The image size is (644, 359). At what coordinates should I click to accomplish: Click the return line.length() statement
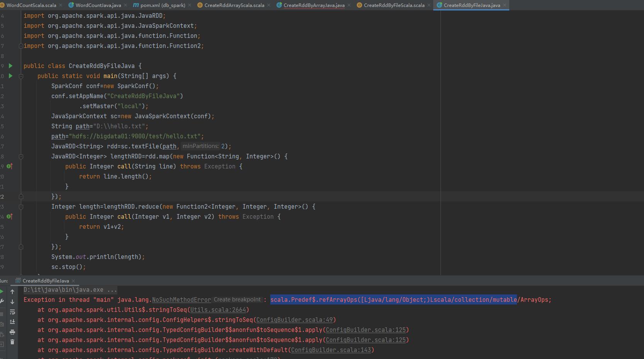pyautogui.click(x=115, y=177)
